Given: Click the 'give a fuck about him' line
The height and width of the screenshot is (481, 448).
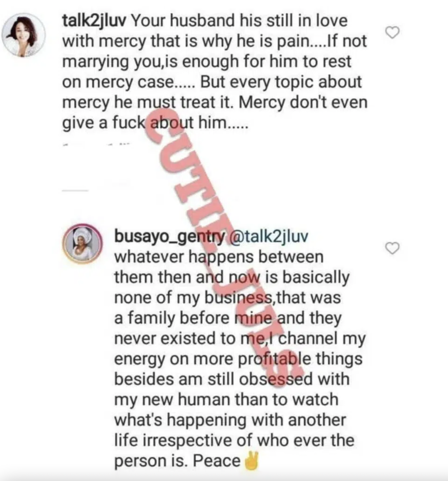Looking at the screenshot, I should [x=155, y=123].
